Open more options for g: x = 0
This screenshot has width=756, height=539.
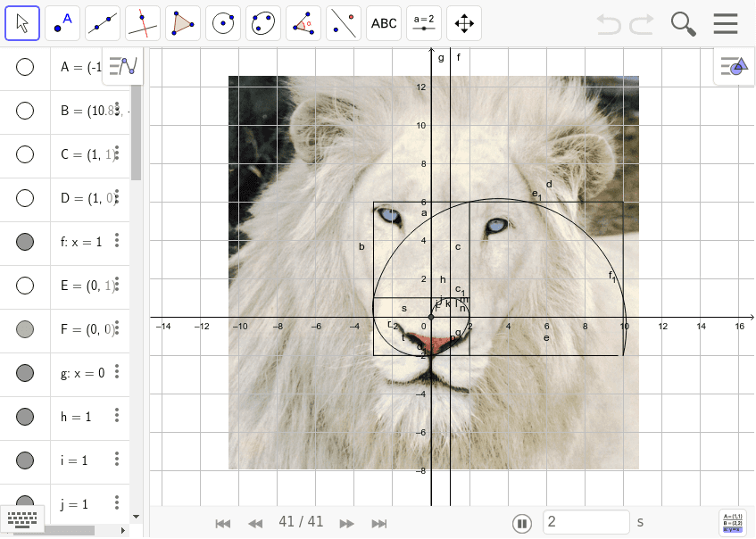(x=117, y=371)
